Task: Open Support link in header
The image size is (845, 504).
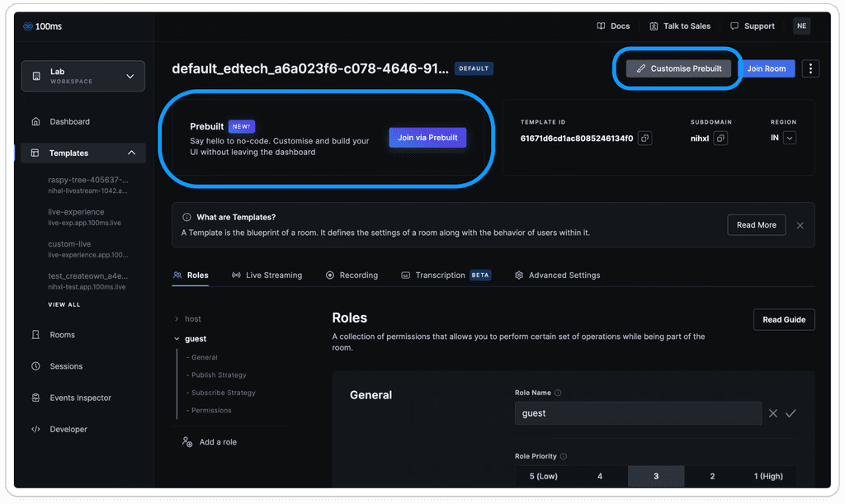Action: pos(753,26)
